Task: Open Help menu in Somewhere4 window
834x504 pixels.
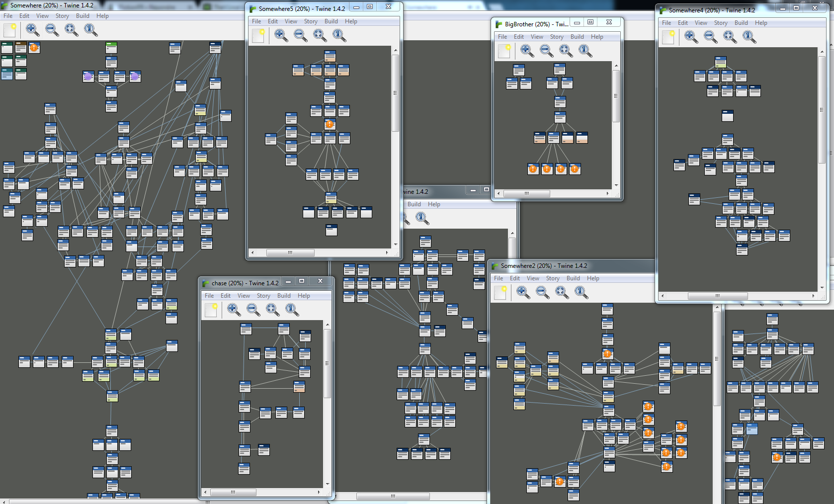Action: pos(760,23)
